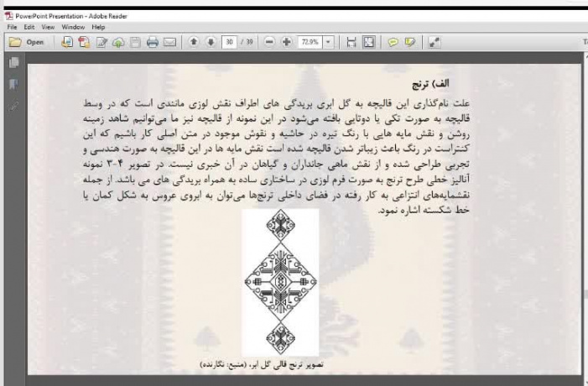The height and width of the screenshot is (386, 588).
Task: Open the File menu
Action: pyautogui.click(x=9, y=26)
